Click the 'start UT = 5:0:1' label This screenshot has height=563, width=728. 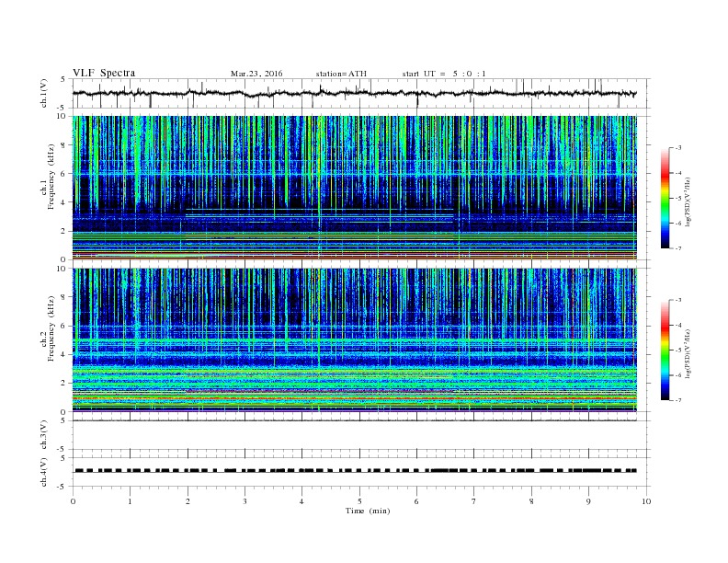click(444, 74)
